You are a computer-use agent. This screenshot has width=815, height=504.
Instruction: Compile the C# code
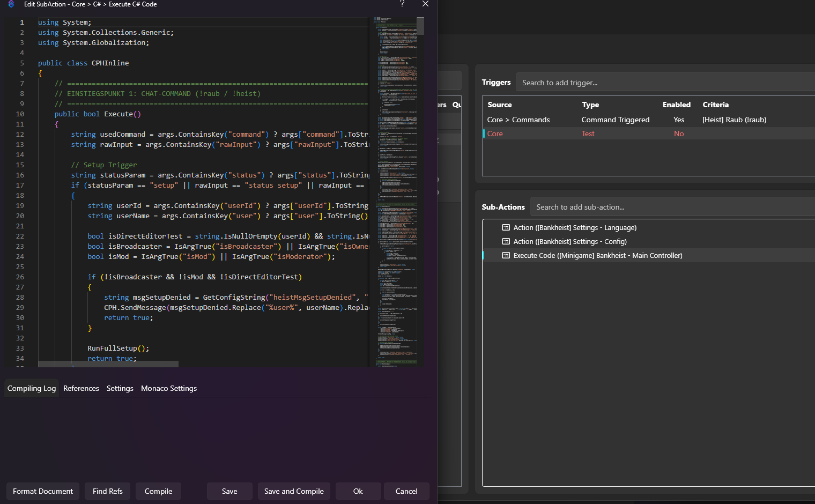pyautogui.click(x=159, y=491)
